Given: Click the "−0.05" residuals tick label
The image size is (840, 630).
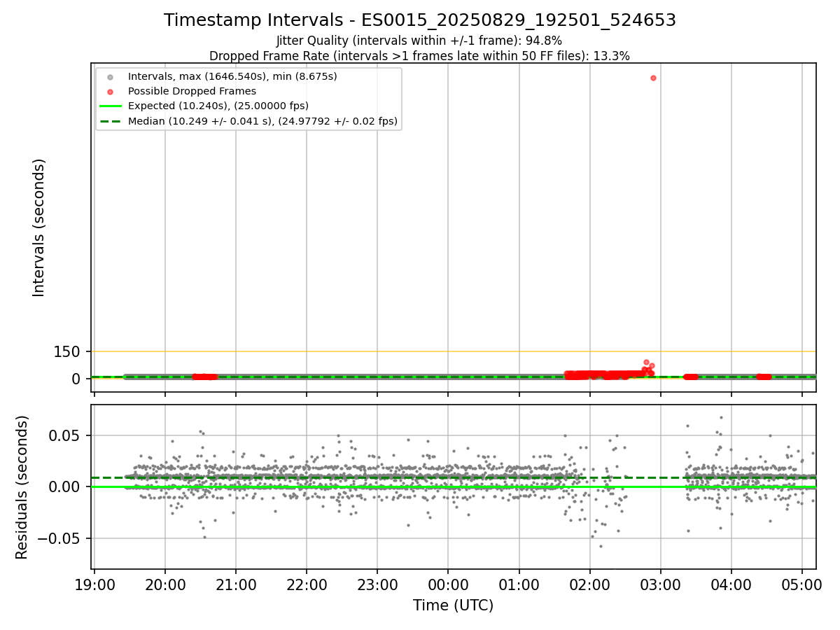Looking at the screenshot, I should click(59, 538).
